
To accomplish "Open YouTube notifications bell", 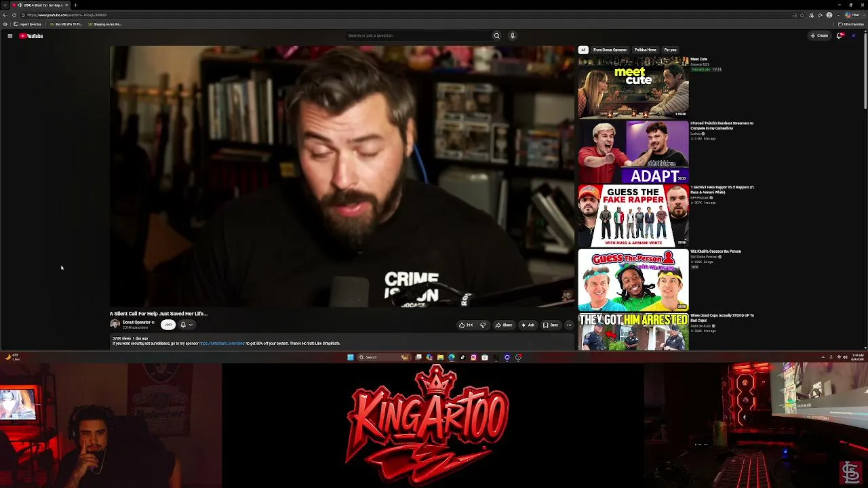I will (840, 36).
